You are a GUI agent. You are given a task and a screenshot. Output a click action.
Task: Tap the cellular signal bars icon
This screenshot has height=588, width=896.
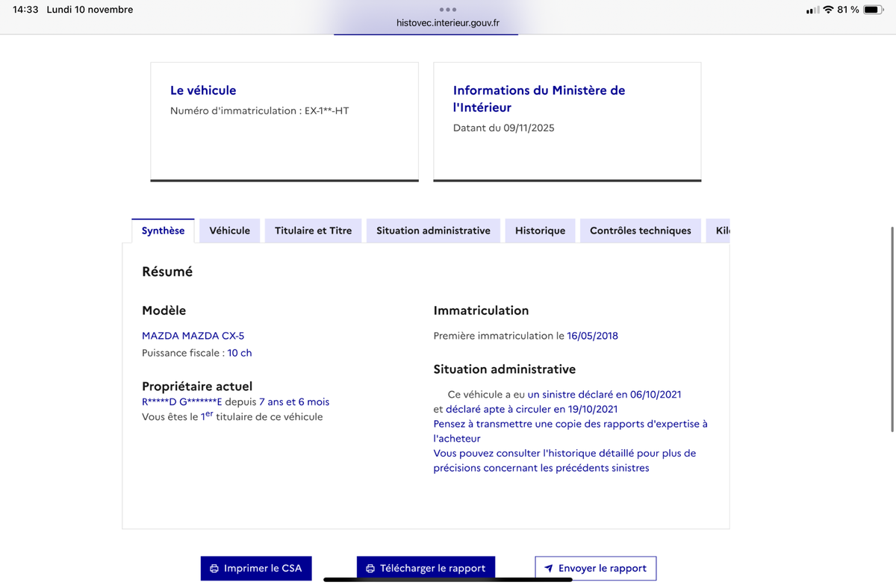(813, 10)
